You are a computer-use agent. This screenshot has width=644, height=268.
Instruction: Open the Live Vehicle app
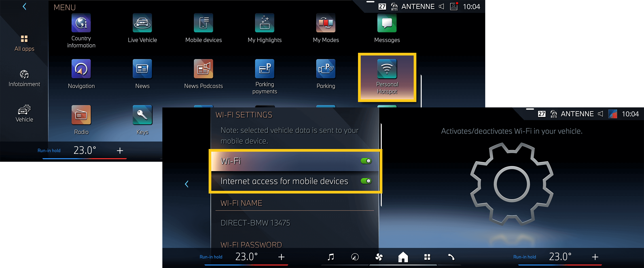coord(142,28)
